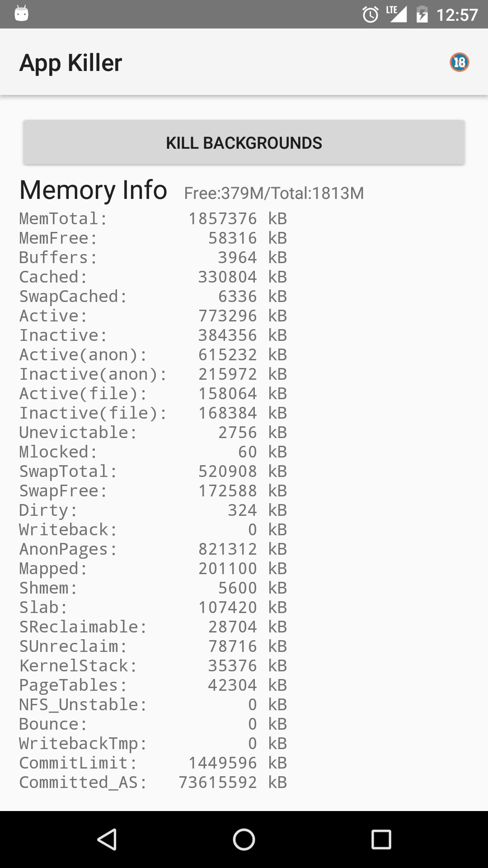Select the MemFree value 58316 kB
488x868 pixels.
[x=247, y=238]
